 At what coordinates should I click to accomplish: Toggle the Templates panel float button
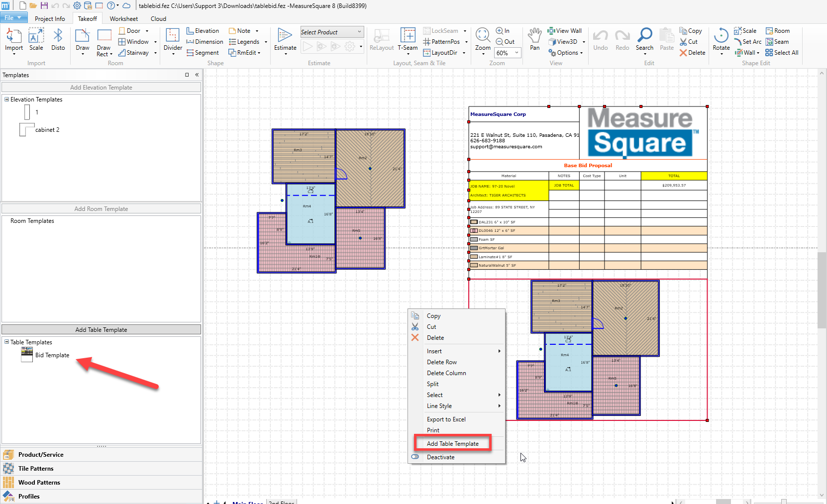pos(187,75)
